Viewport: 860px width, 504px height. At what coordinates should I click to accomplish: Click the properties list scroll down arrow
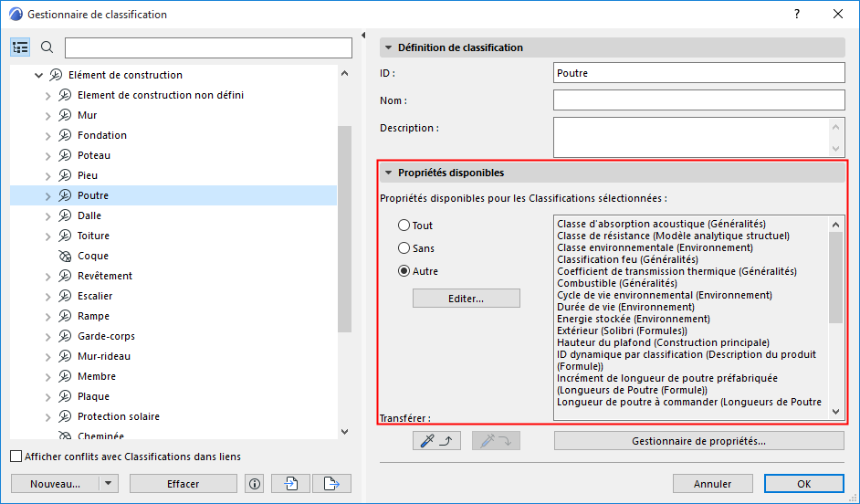click(x=836, y=412)
